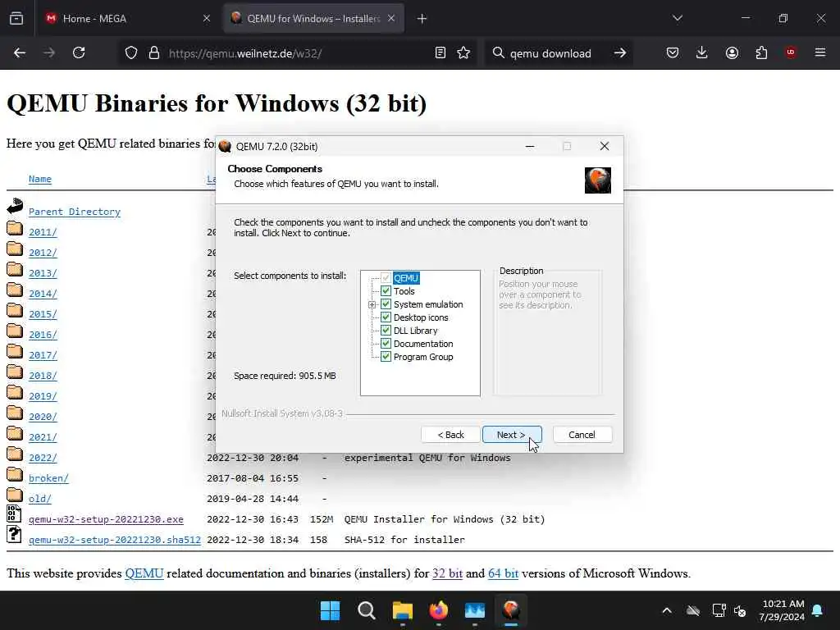This screenshot has width=840, height=630.
Task: Open the 2022/ folder link
Action: click(43, 458)
